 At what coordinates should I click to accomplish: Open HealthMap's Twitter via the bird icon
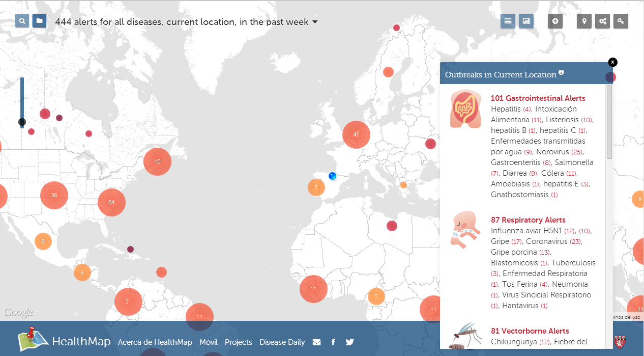pos(349,342)
